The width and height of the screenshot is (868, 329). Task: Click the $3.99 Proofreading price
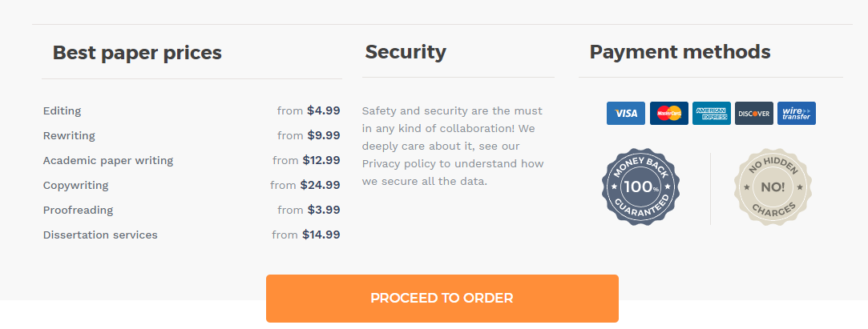[x=324, y=210]
